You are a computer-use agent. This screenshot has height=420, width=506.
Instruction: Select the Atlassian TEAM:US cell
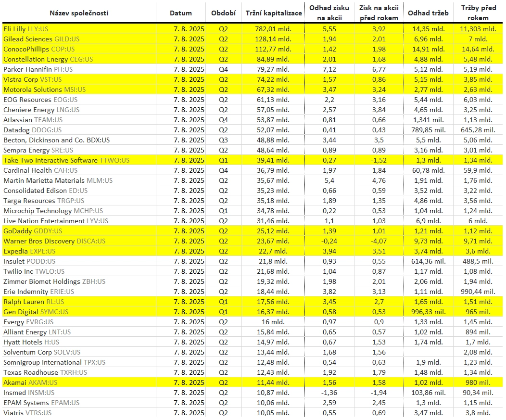79,120
